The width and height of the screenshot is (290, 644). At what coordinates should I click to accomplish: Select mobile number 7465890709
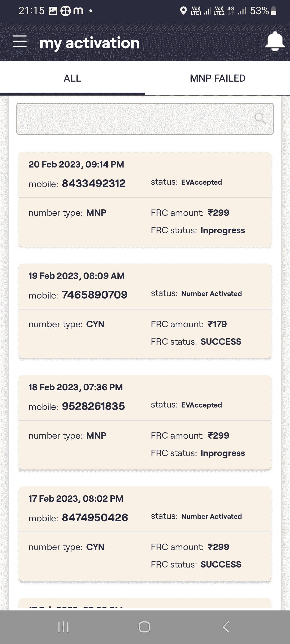pos(95,295)
